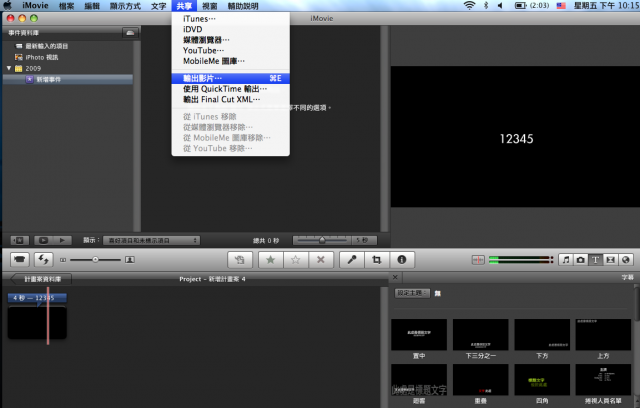Click the titles browser vertical scrollbar
The height and width of the screenshot is (408, 640).
click(x=637, y=303)
